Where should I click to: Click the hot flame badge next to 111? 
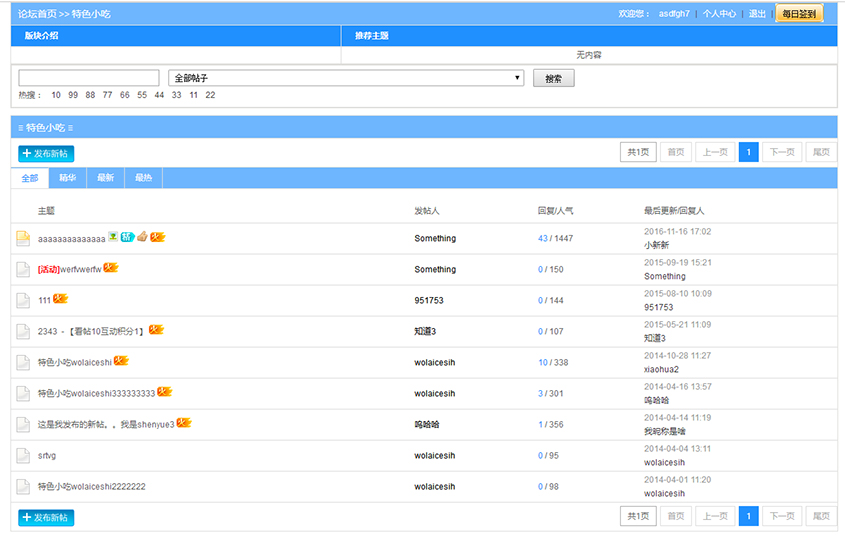(60, 298)
